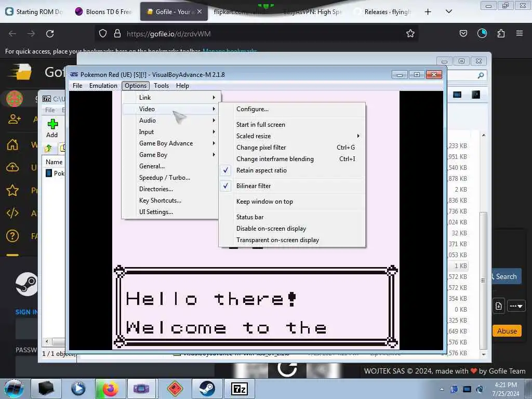Open video Configure... dialog
Image resolution: width=532 pixels, height=399 pixels.
coord(292,109)
